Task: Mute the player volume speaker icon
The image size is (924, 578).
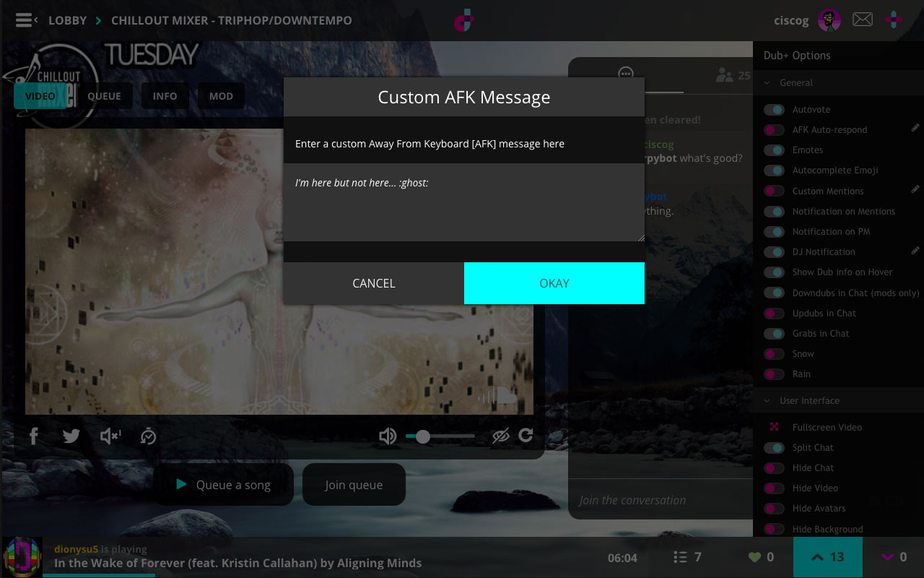Action: [x=388, y=436]
